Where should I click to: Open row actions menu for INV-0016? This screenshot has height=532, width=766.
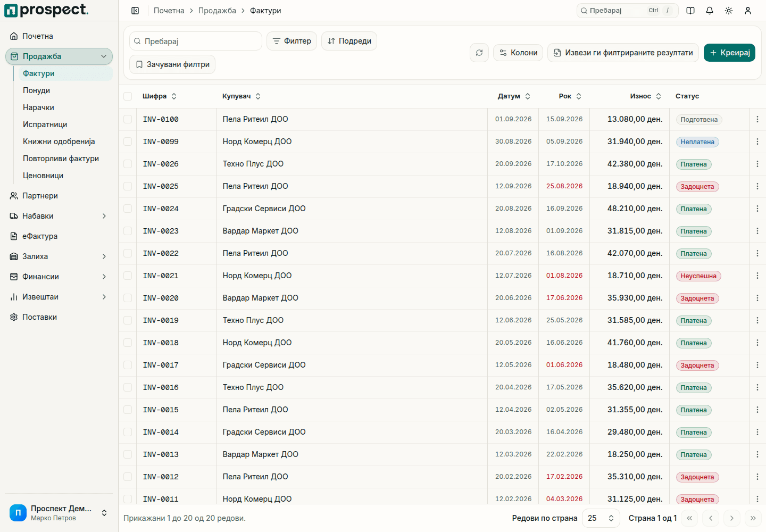point(757,387)
